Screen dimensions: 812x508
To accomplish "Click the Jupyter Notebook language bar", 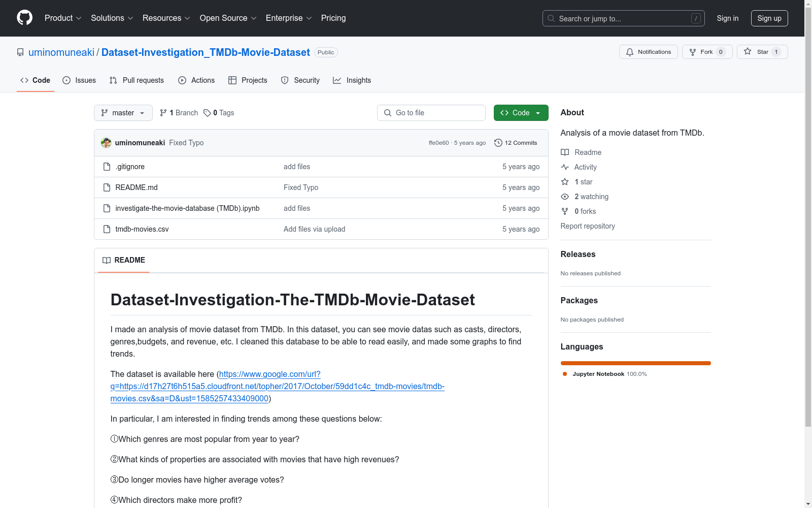I will (x=636, y=363).
